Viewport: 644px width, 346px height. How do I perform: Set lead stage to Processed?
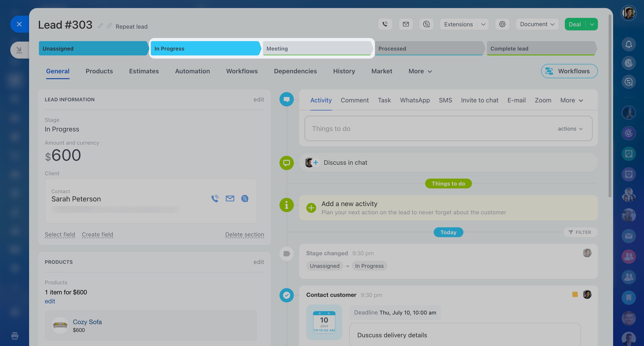(x=428, y=49)
